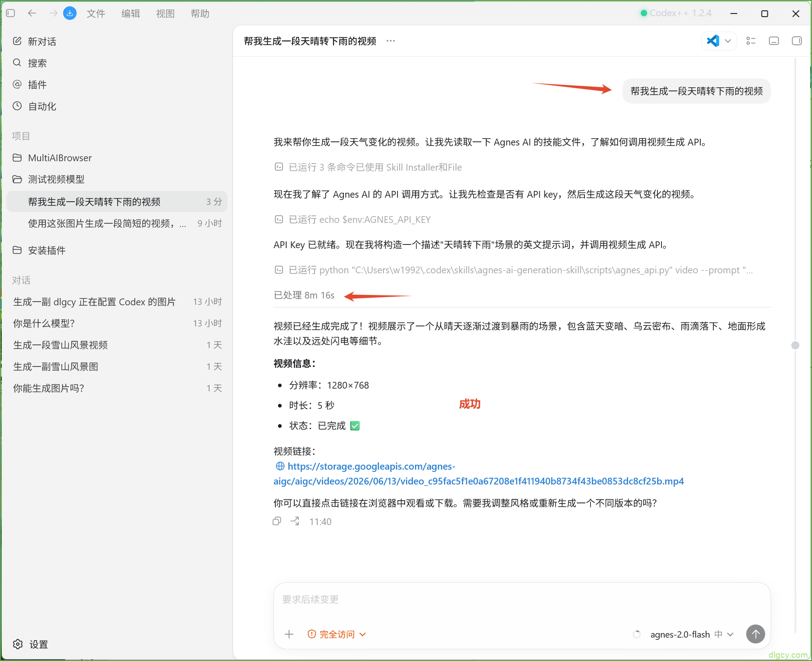Screen dimensions: 812x661
Task: Expand the editor chooser dropdown arrow
Action: click(728, 41)
